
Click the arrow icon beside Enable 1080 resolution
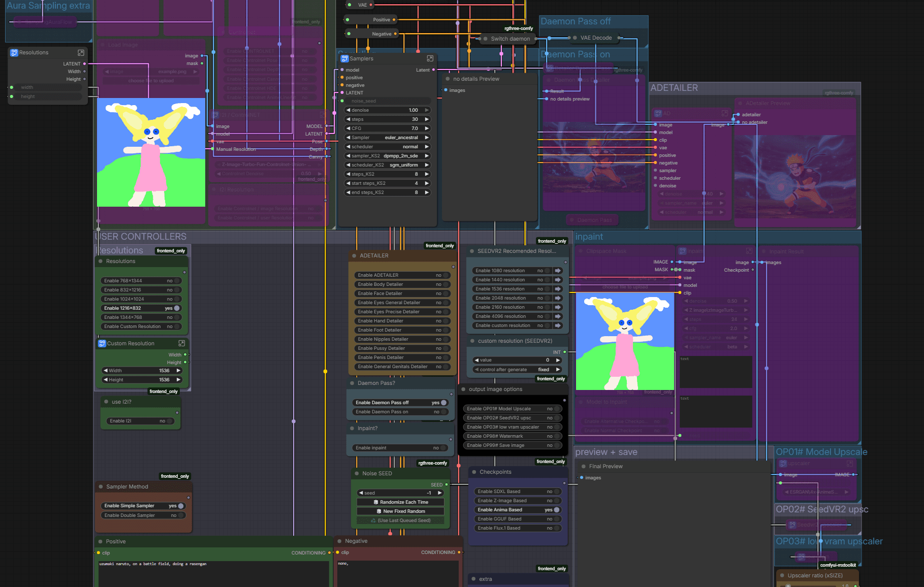pyautogui.click(x=558, y=271)
